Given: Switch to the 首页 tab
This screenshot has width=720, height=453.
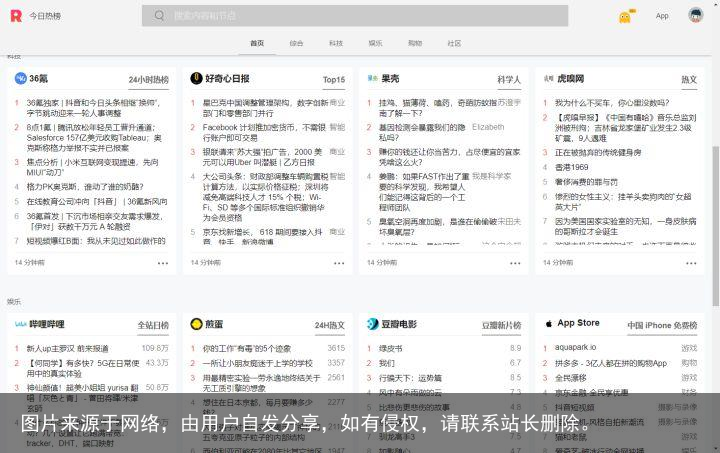Looking at the screenshot, I should click(257, 43).
